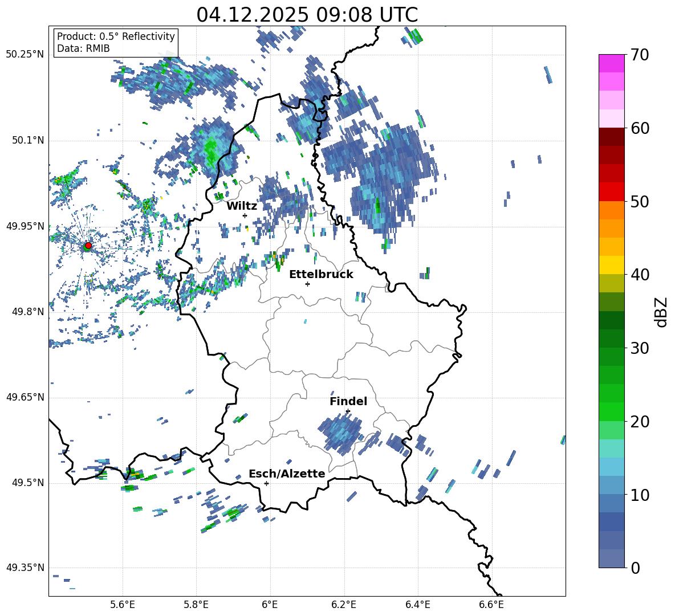Click the 60 tick on colorbar
This screenshot has width=675, height=616.
click(x=640, y=128)
